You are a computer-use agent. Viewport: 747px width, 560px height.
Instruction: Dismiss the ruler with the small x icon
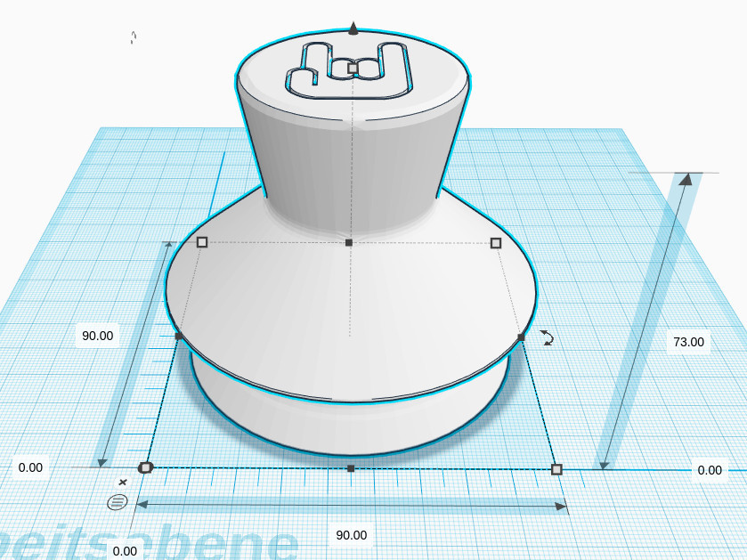(x=123, y=482)
